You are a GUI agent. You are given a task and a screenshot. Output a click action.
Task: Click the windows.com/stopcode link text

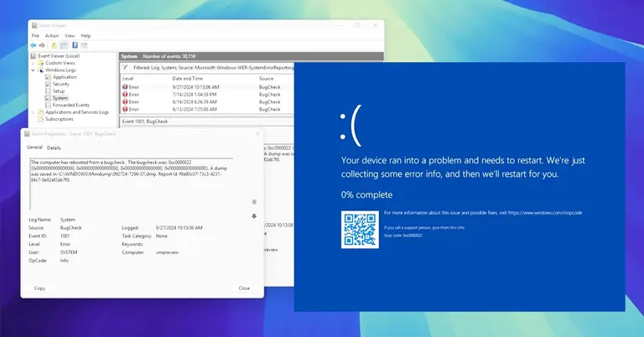click(545, 213)
